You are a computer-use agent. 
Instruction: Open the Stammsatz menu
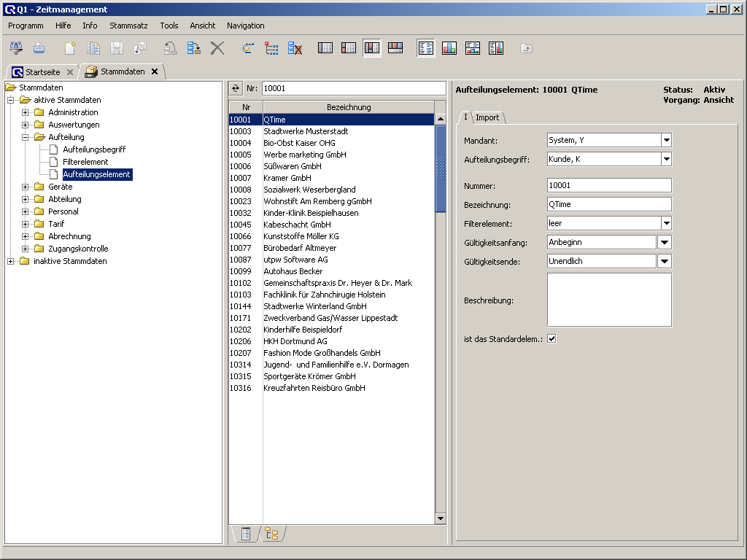tap(128, 26)
